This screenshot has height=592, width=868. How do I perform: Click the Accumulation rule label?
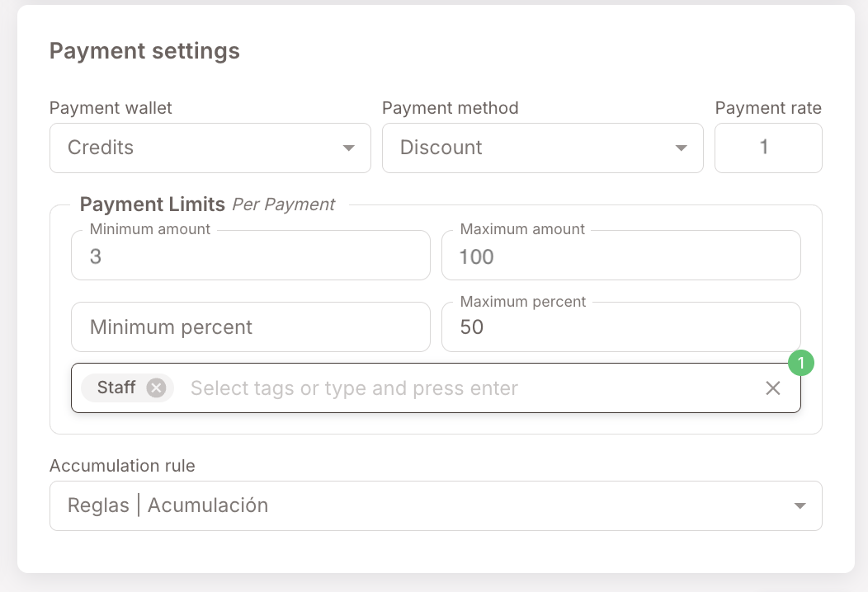click(x=122, y=466)
